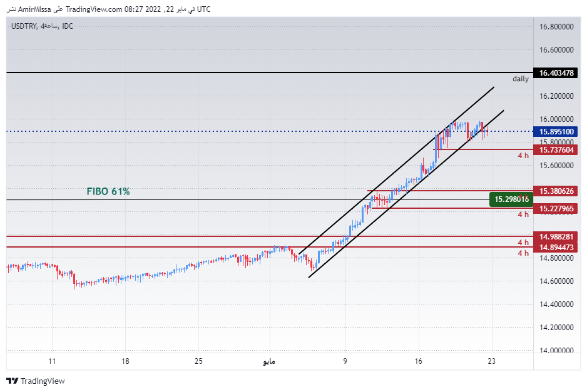Click the current price label 15.895100

(x=556, y=132)
